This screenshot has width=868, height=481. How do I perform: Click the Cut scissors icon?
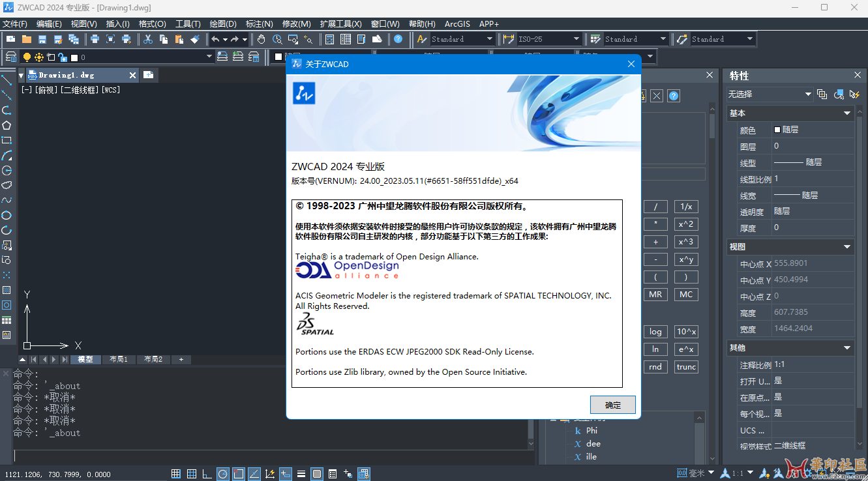148,39
